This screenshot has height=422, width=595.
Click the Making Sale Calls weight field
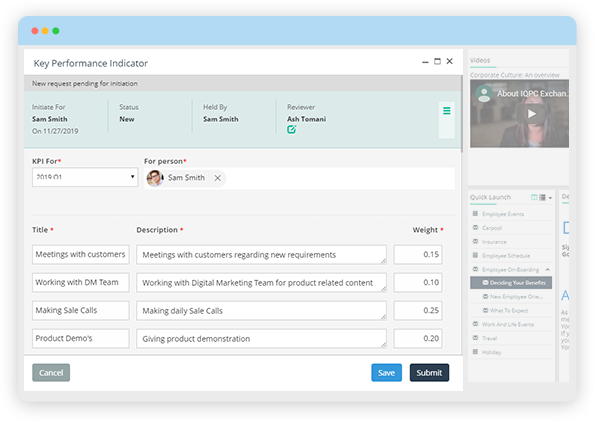[x=418, y=310]
